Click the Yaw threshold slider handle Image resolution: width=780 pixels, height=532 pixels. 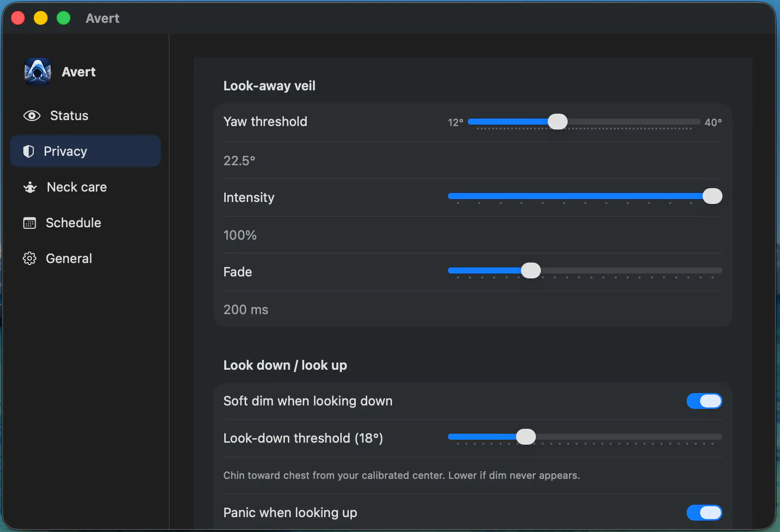[558, 122]
